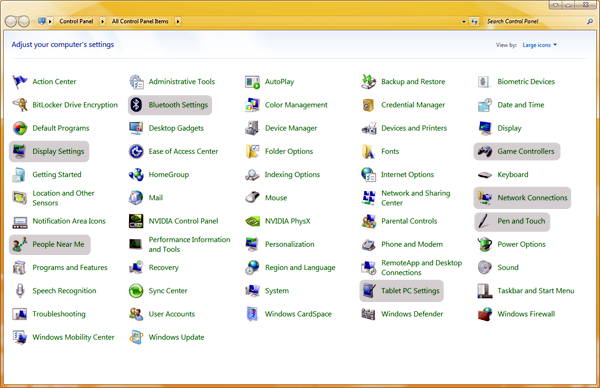Click the Back navigation button

tap(11, 21)
